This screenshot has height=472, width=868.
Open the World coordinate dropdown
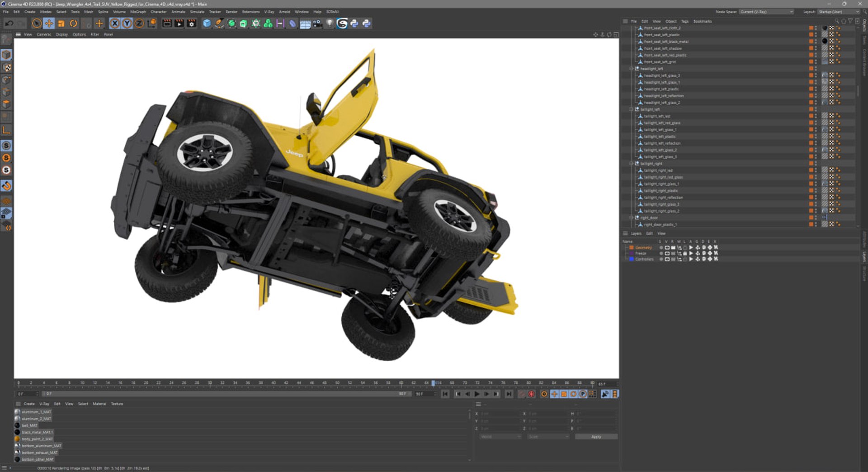tap(500, 437)
